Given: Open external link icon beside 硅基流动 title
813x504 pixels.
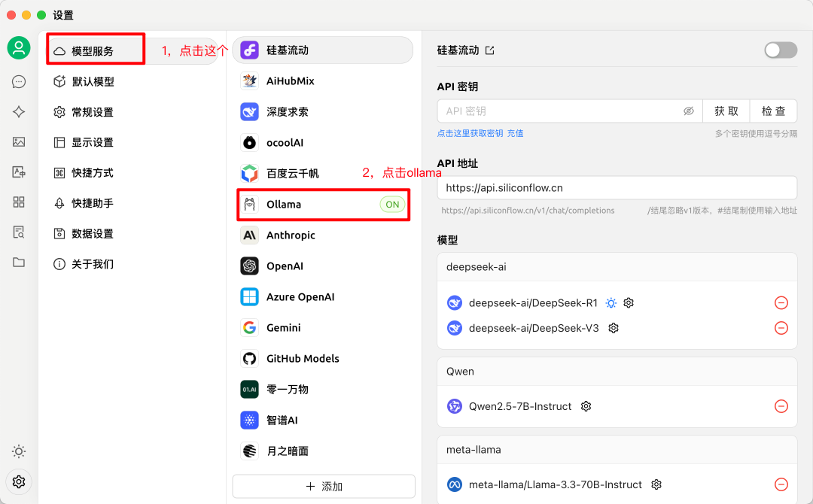Looking at the screenshot, I should click(489, 50).
